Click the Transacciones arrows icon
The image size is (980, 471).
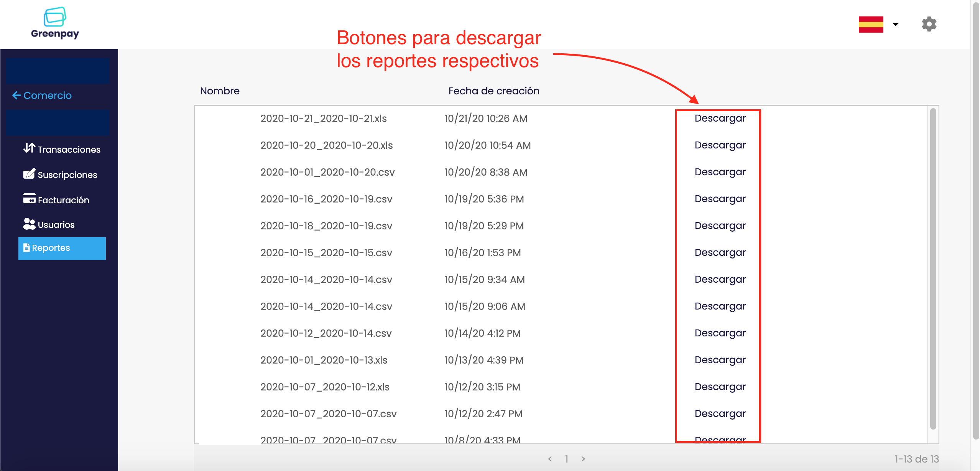[x=29, y=148]
